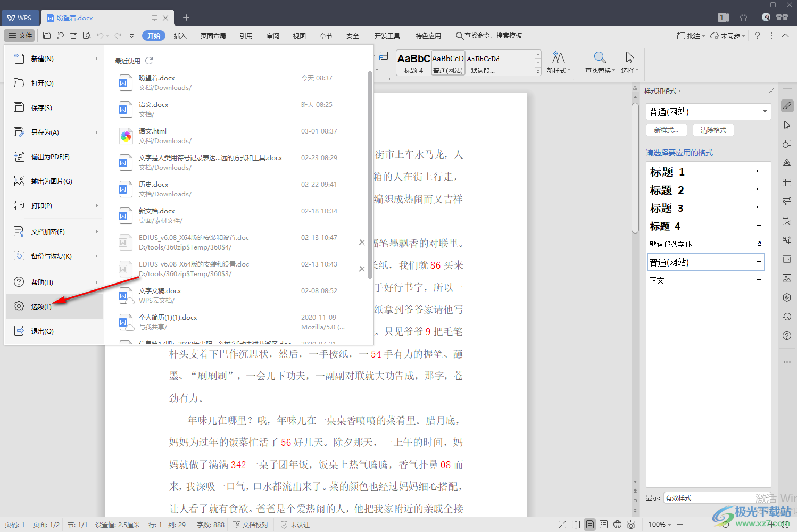Click the history clock icon in right sidebar

787,317
